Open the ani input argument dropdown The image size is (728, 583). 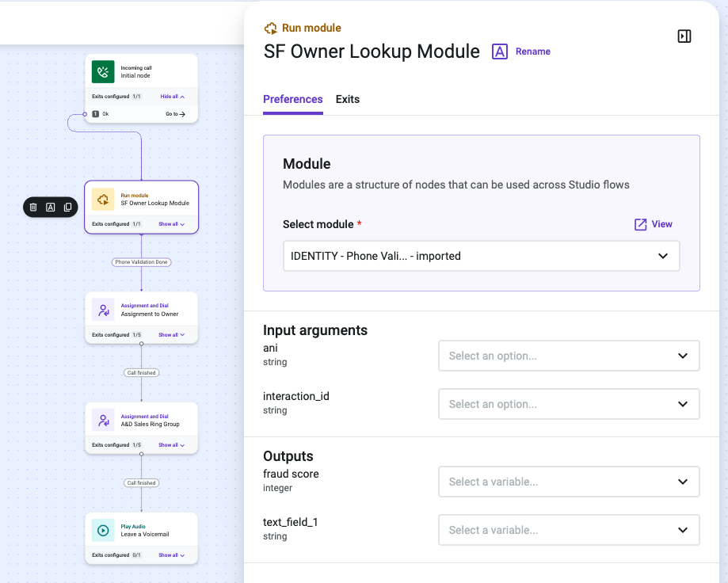569,356
